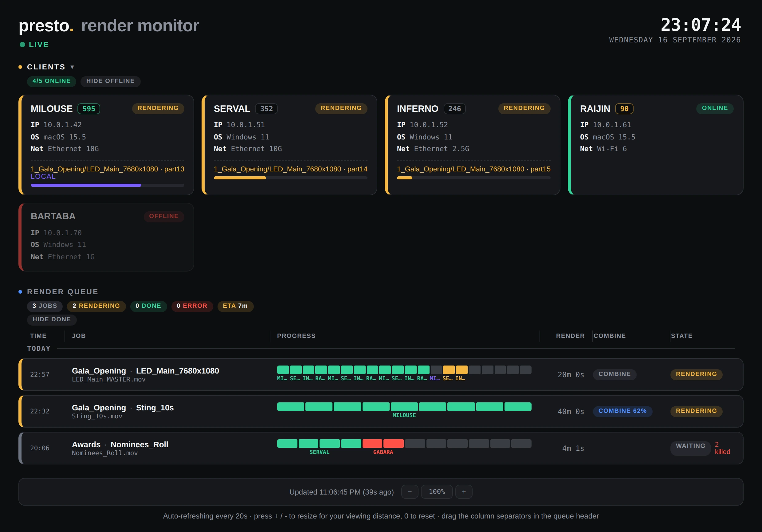The height and width of the screenshot is (532, 762).
Task: Open the MILOUSE client card title
Action: (51, 108)
